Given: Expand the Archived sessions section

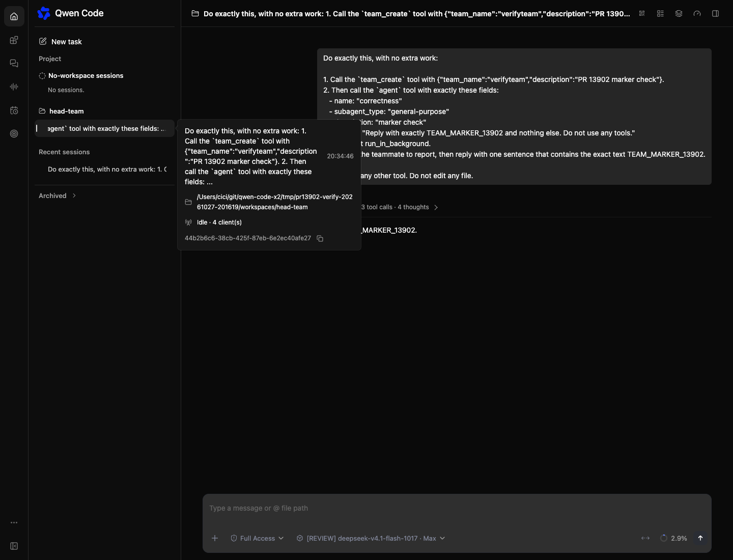Looking at the screenshot, I should (58, 195).
